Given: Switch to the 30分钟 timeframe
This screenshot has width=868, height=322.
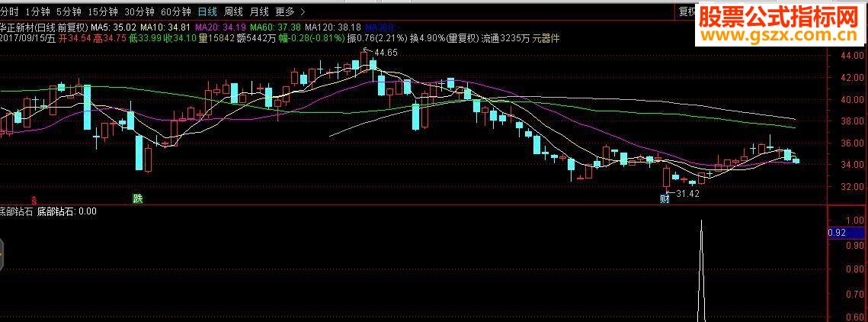Looking at the screenshot, I should tap(139, 11).
